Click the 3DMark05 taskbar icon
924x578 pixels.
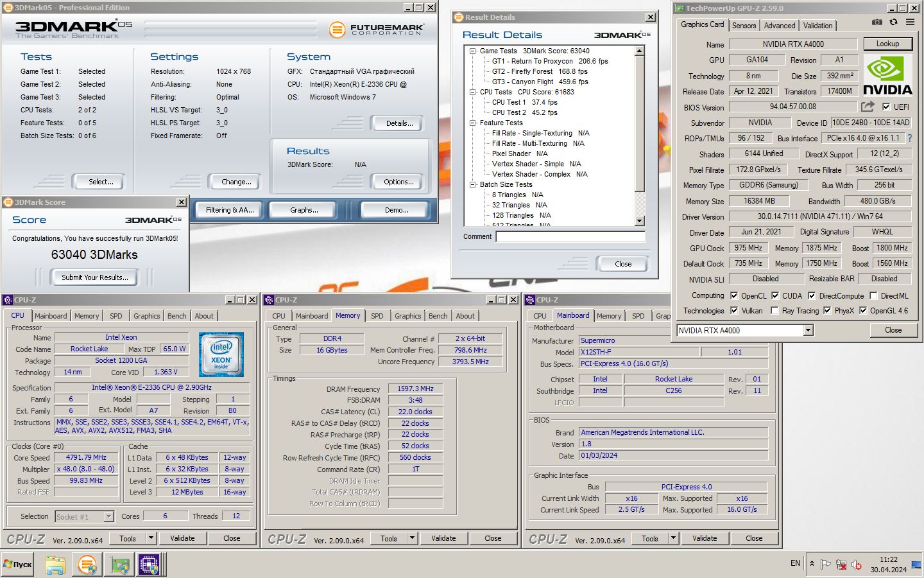click(87, 565)
